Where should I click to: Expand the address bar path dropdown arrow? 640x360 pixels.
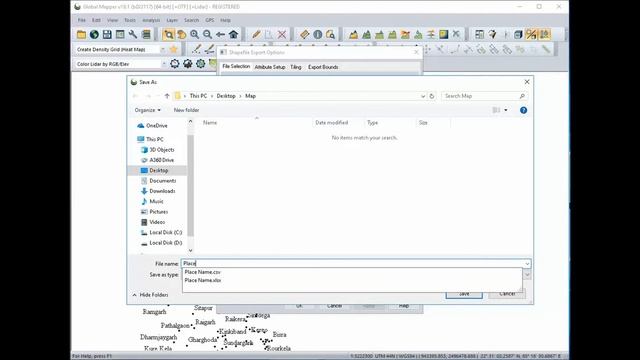[x=423, y=96]
